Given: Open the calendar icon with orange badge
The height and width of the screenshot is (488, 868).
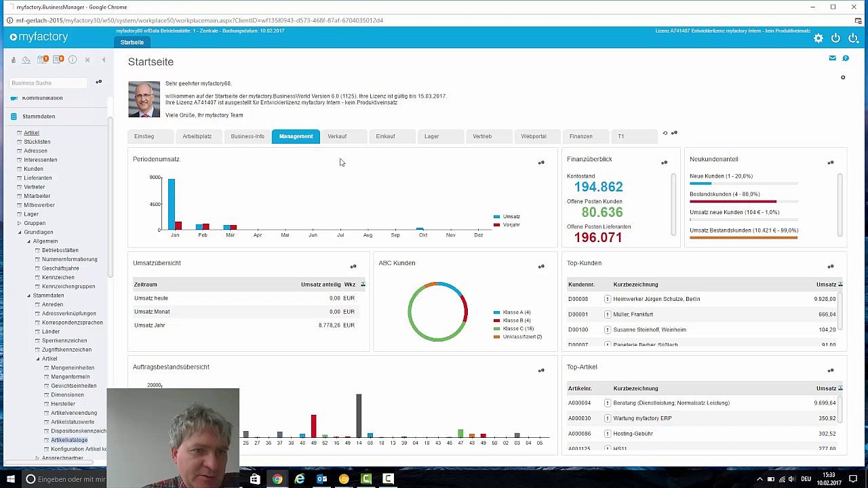Looking at the screenshot, I should point(43,60).
